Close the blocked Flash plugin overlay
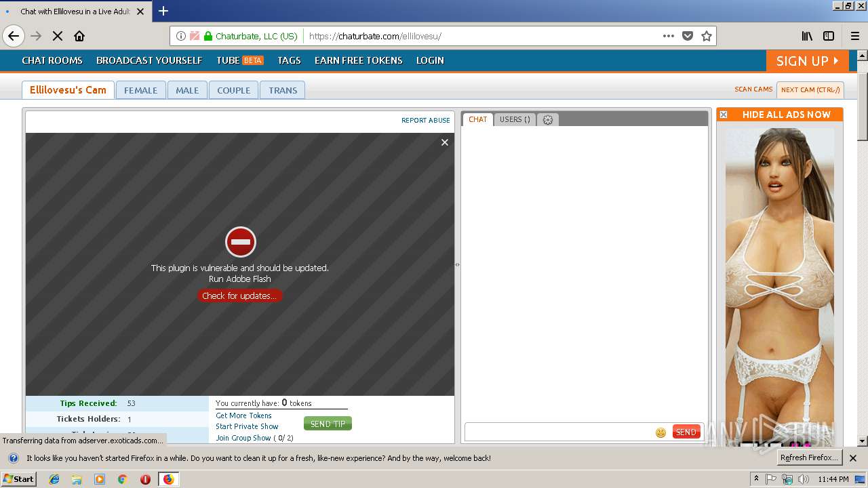Screen dimensions: 868x488 tap(445, 142)
